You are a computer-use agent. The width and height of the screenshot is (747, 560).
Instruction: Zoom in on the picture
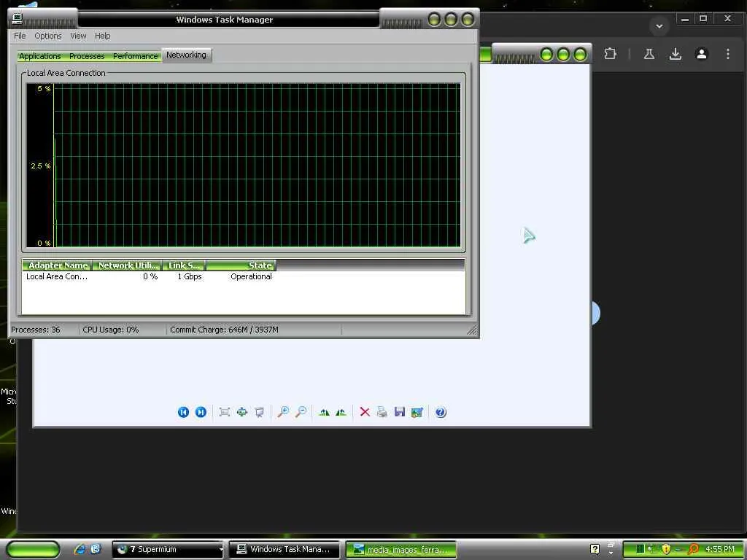[284, 412]
